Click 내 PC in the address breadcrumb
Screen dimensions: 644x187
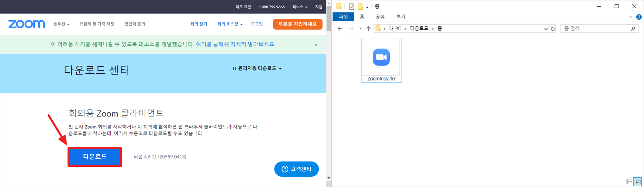(x=395, y=29)
